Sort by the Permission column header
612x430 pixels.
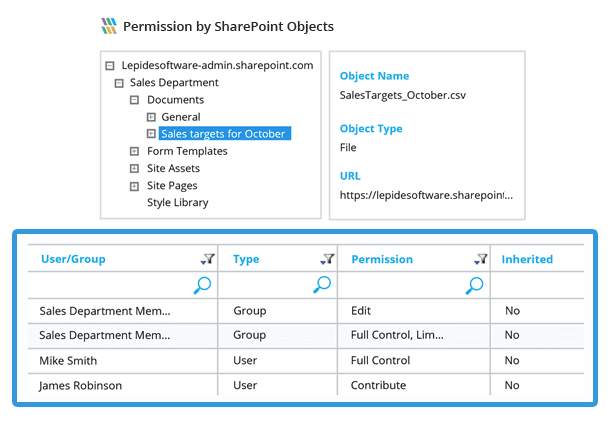click(x=382, y=259)
